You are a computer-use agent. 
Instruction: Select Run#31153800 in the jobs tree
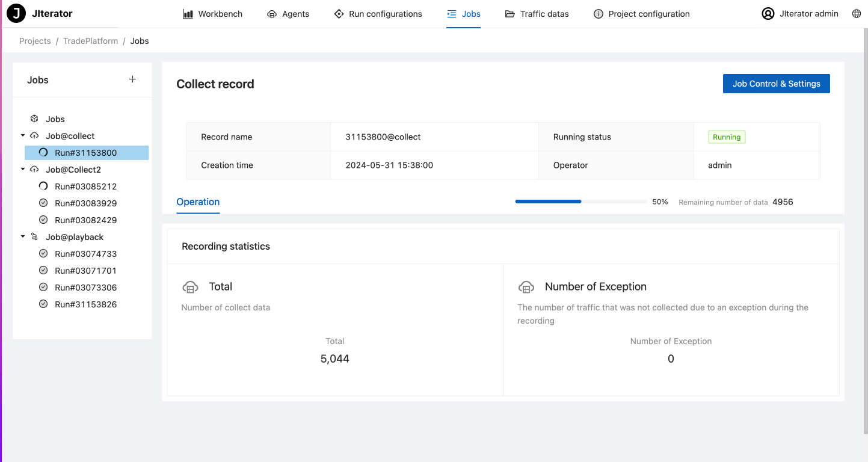(x=86, y=153)
